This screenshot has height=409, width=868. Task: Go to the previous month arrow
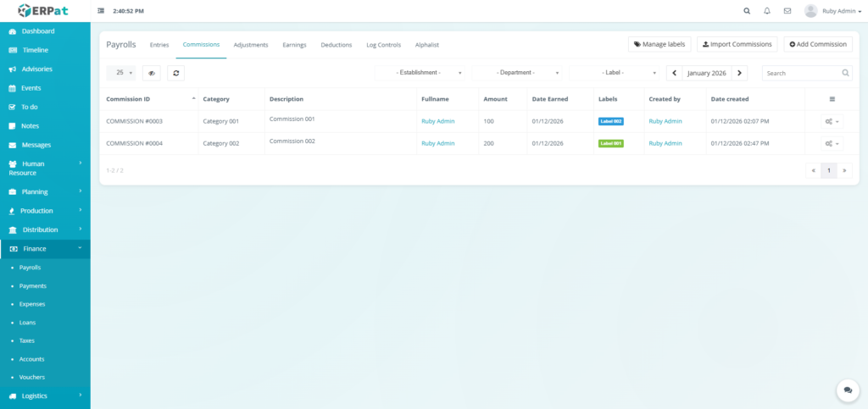click(674, 73)
